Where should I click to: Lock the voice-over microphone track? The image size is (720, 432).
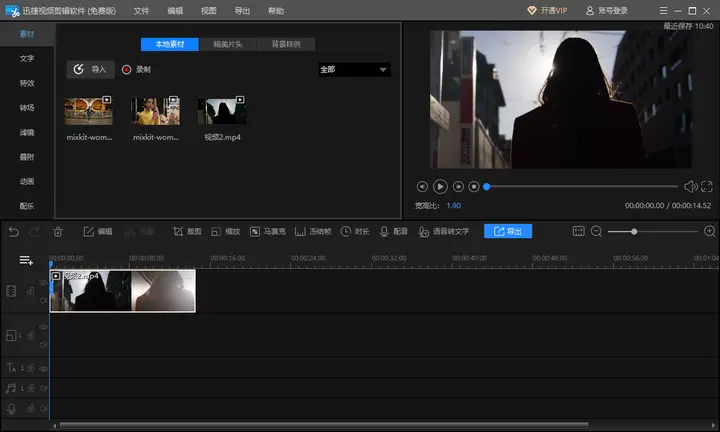(x=31, y=408)
